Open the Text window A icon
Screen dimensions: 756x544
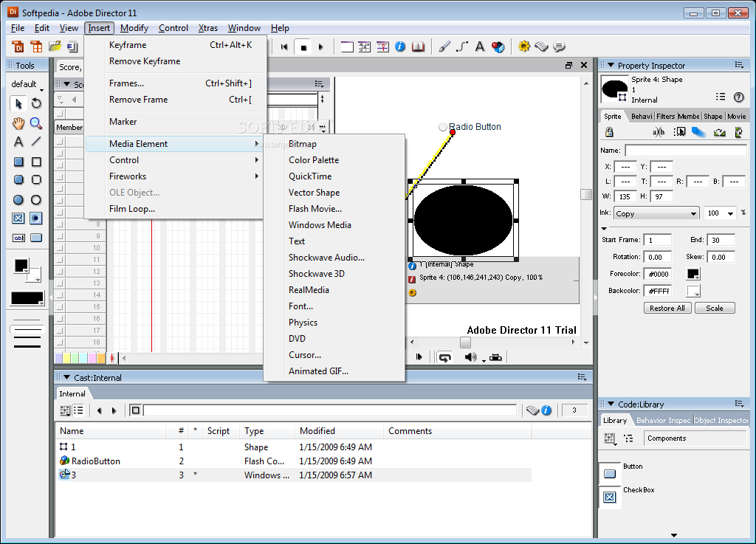click(x=480, y=47)
